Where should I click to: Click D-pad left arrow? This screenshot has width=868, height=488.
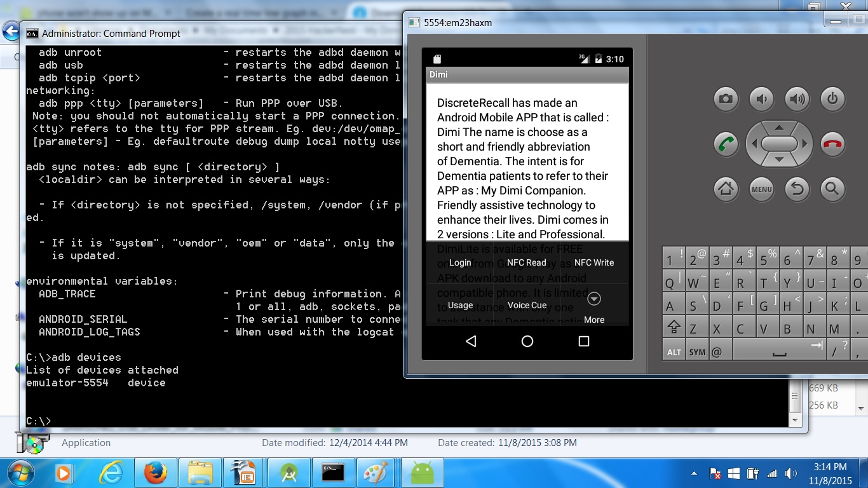(754, 144)
